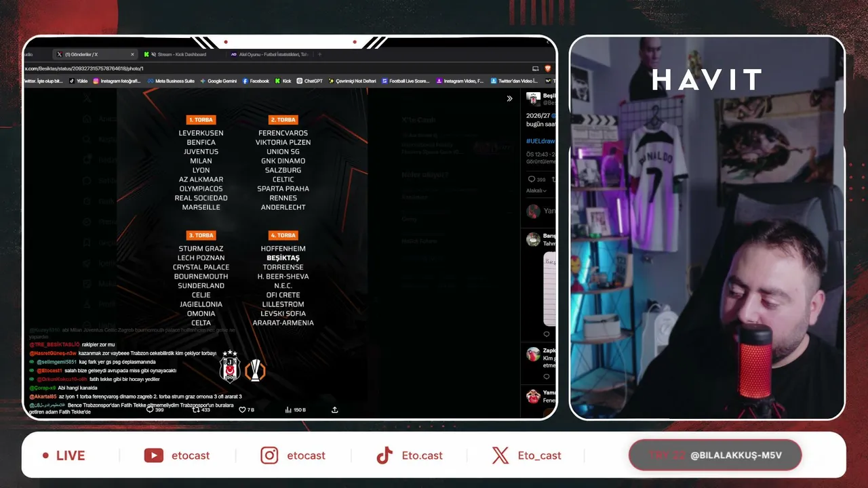Click chat username @TRE_BEŞİKTAŞLIO
The width and height of the screenshot is (868, 488).
point(54,345)
